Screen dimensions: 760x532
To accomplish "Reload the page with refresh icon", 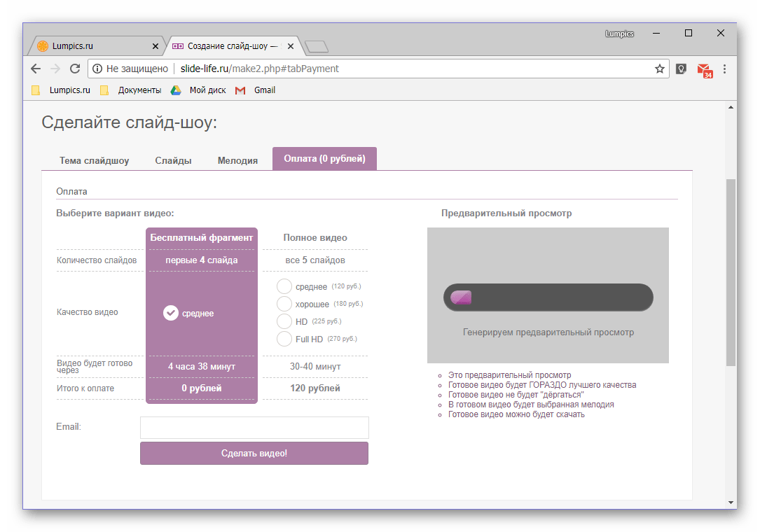I will coord(75,69).
